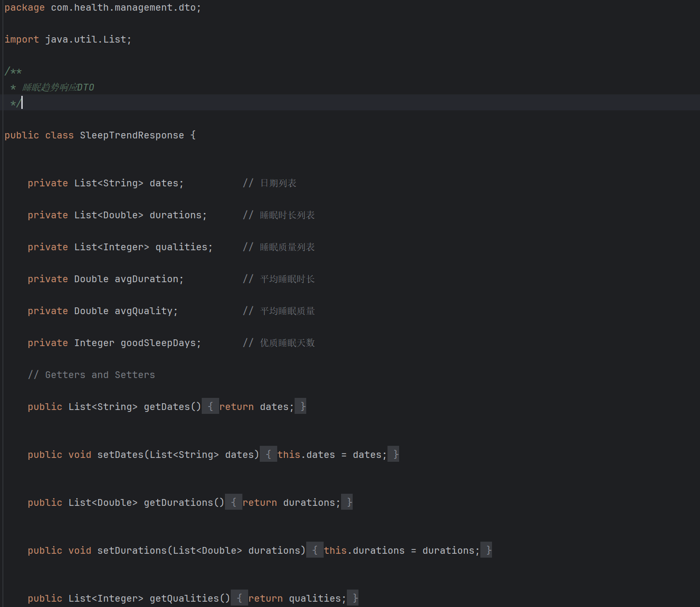Click the package name com.health.management.dto
The height and width of the screenshot is (607, 700).
point(123,8)
